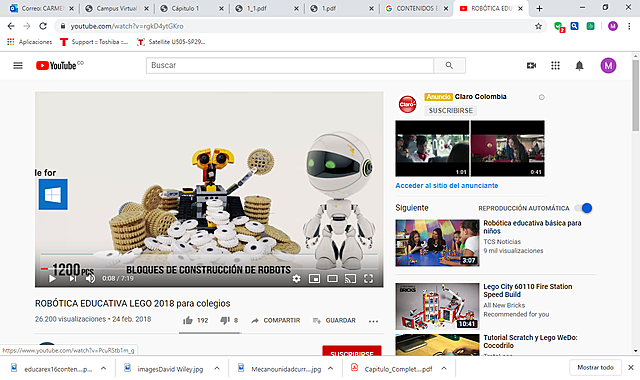Image resolution: width=640 pixels, height=380 pixels.
Task: Click the red SUSCRIBIRSE channel button
Action: click(352, 351)
